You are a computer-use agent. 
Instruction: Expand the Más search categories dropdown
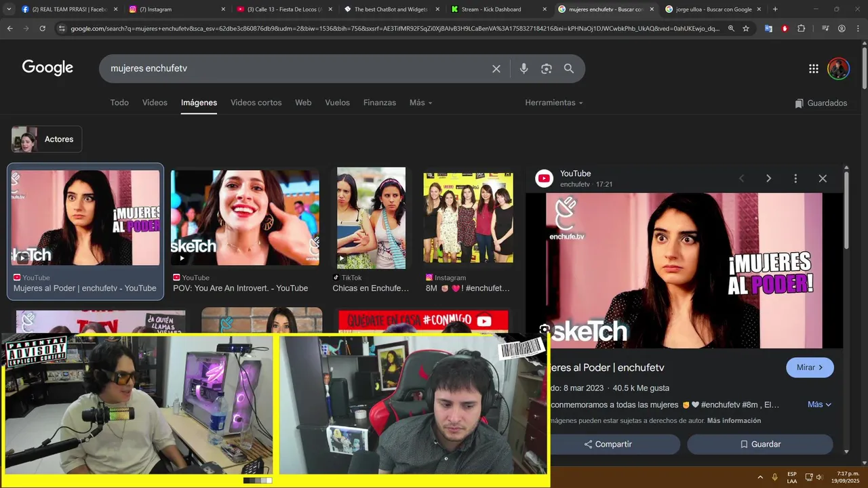click(x=420, y=102)
